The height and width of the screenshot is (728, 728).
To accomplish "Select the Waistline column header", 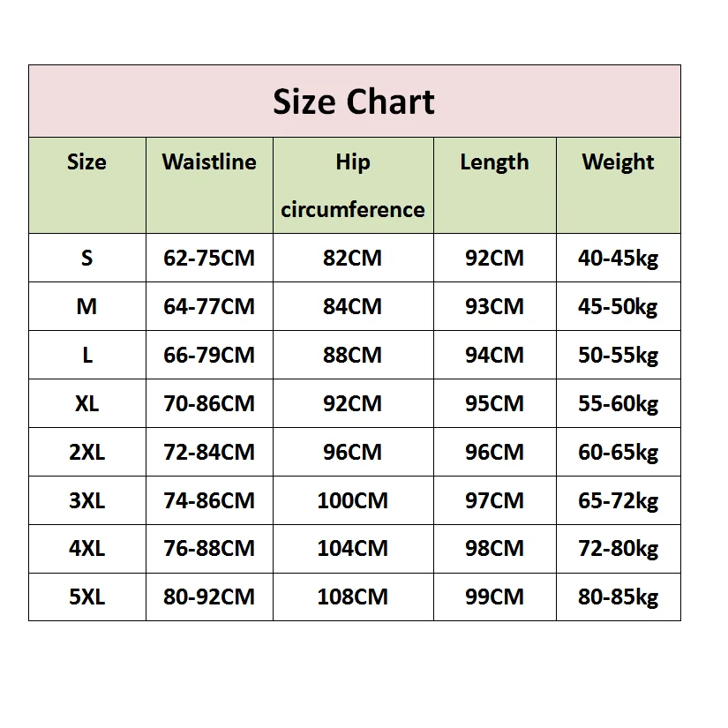I will (x=209, y=185).
